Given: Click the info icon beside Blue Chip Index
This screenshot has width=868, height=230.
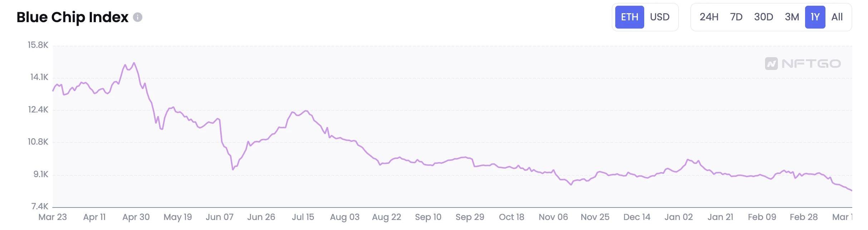Looking at the screenshot, I should (x=138, y=17).
